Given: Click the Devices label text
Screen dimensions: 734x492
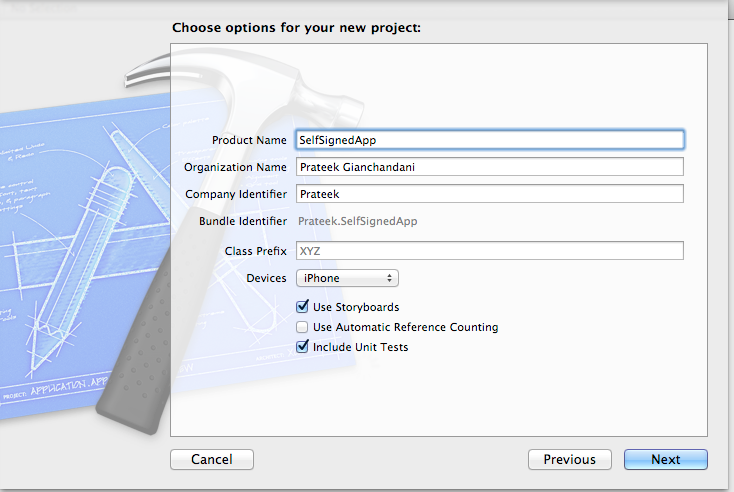Looking at the screenshot, I should pyautogui.click(x=267, y=278).
